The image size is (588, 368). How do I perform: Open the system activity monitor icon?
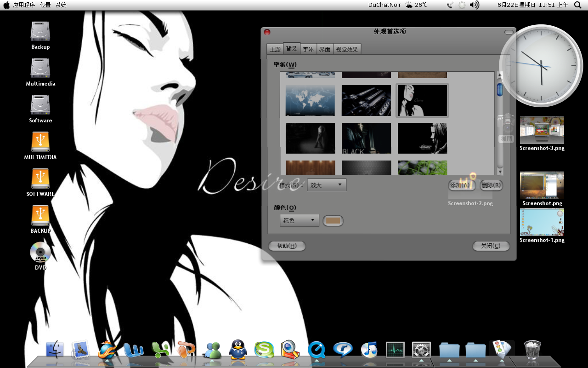click(395, 350)
